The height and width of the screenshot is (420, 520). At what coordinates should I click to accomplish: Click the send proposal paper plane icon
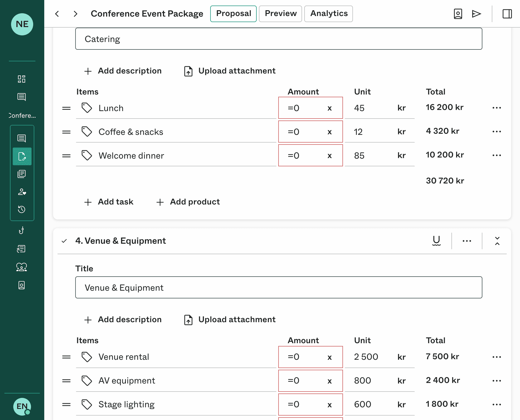pyautogui.click(x=476, y=14)
